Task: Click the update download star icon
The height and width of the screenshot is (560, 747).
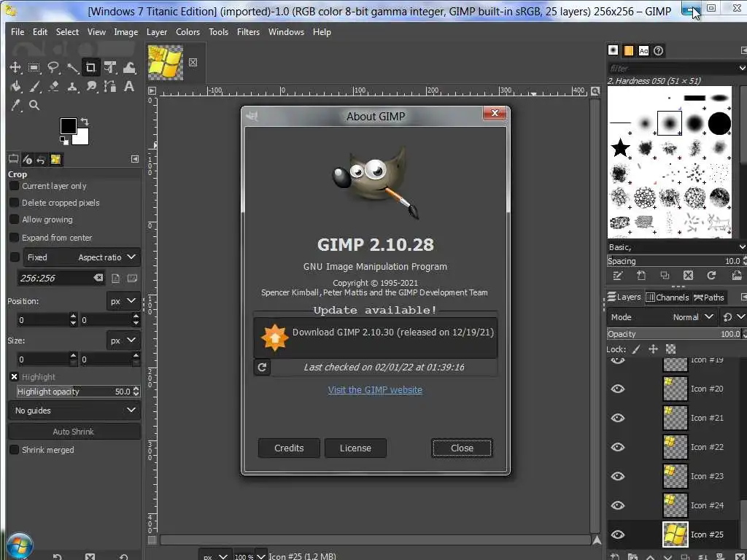Action: [x=274, y=337]
